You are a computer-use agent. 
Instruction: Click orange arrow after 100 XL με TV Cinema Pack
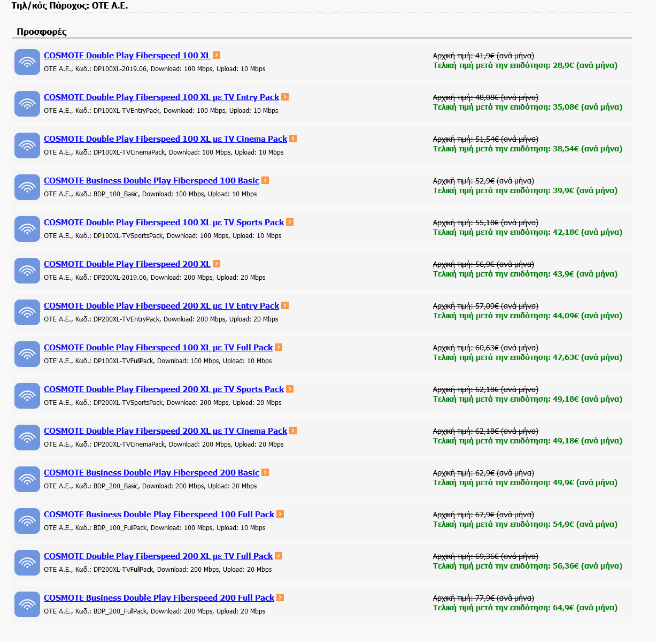293,139
